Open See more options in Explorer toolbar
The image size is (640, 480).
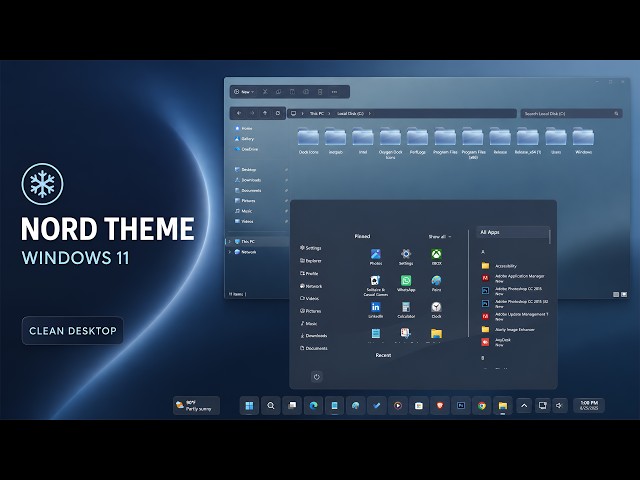click(x=334, y=92)
